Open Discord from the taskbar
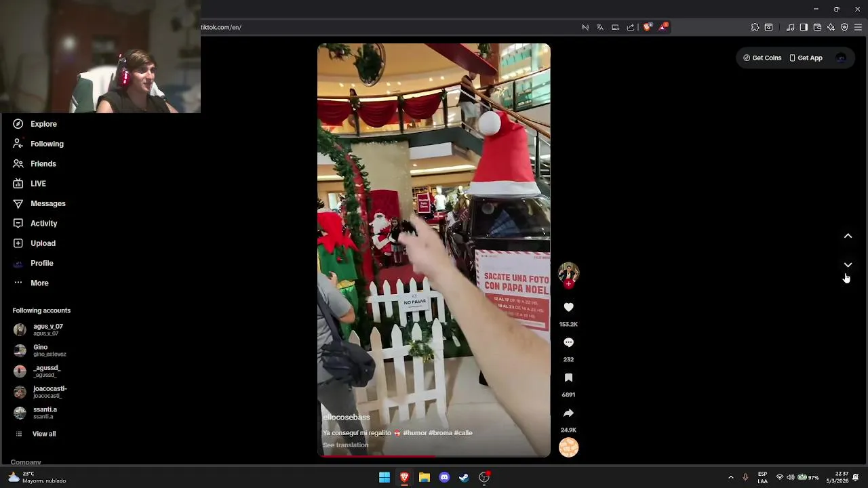 (x=444, y=477)
